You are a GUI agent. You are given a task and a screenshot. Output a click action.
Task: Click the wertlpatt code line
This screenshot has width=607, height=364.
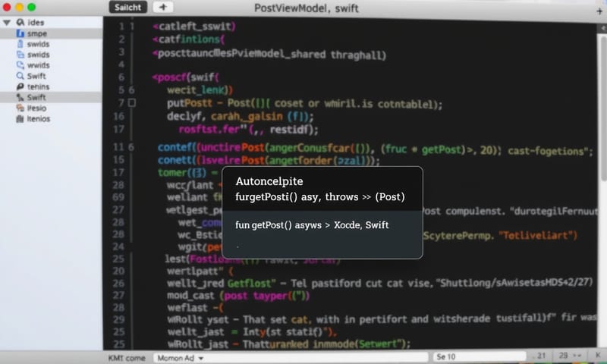[x=200, y=271]
